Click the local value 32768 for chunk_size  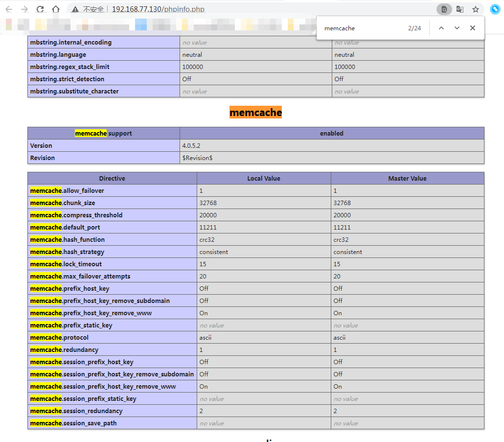pyautogui.click(x=208, y=203)
